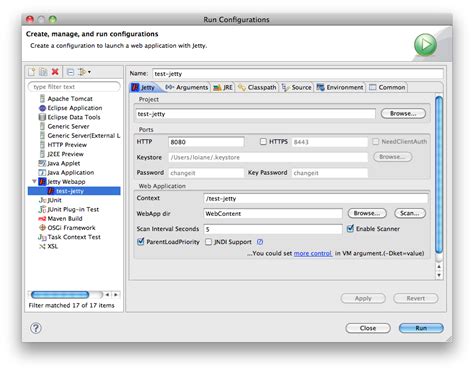Click Browse button for WebApp dir
This screenshot has width=474, height=372.
[367, 213]
